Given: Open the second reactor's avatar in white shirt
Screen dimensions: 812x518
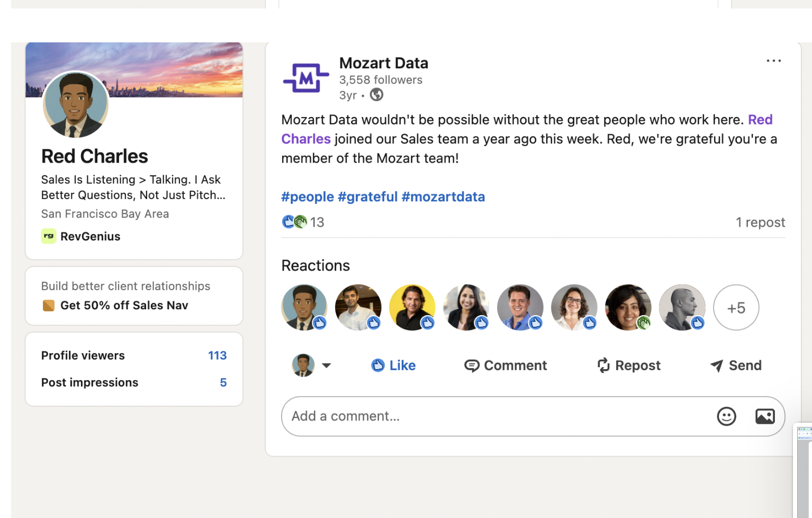Looking at the screenshot, I should click(x=358, y=308).
